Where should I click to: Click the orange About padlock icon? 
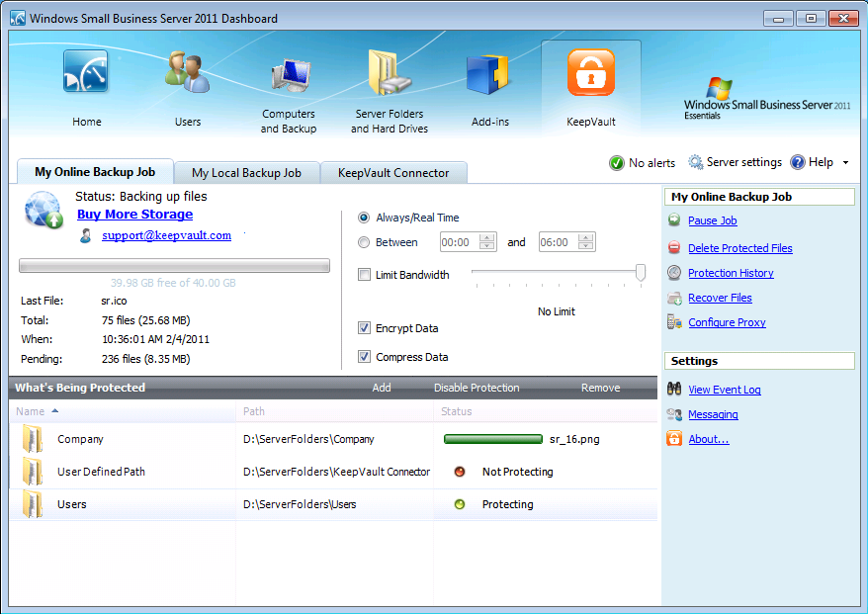[x=674, y=438]
